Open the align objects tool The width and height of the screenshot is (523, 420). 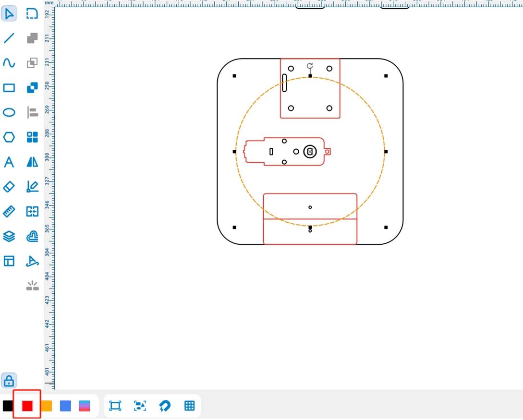point(32,112)
